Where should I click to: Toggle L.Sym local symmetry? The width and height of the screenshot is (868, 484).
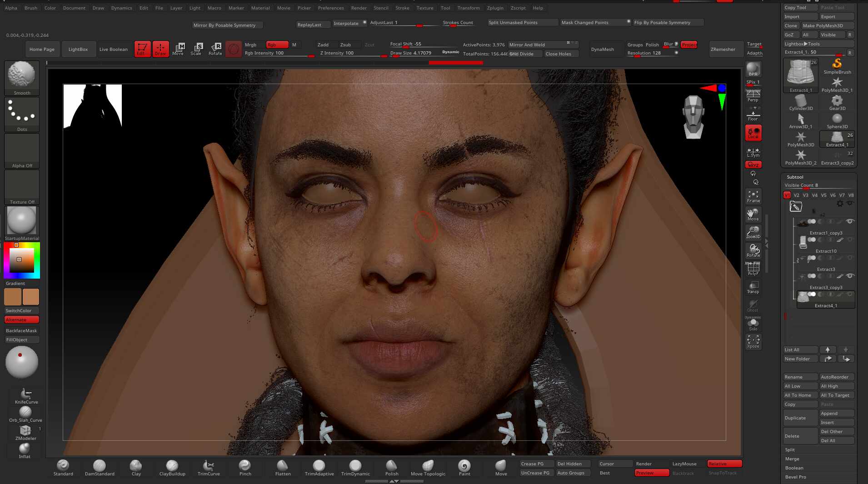(753, 152)
